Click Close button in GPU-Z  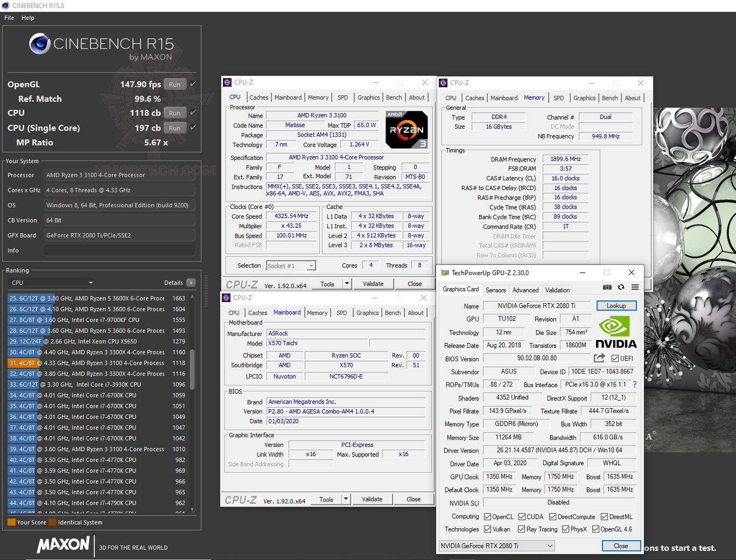click(x=621, y=545)
